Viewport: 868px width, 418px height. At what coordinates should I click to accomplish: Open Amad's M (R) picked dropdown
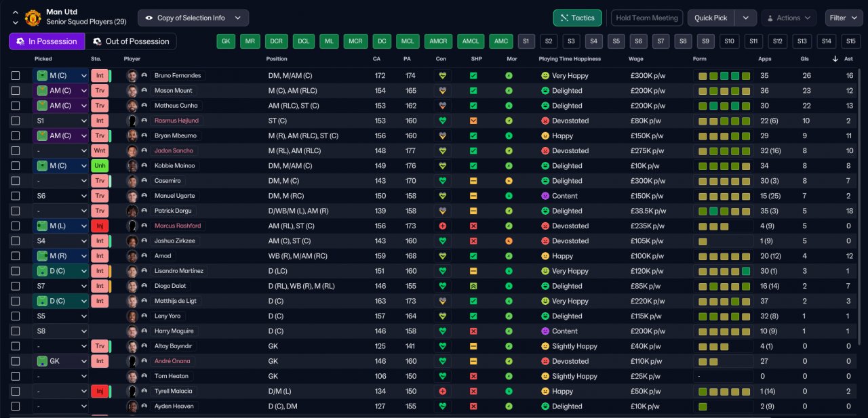click(x=61, y=256)
